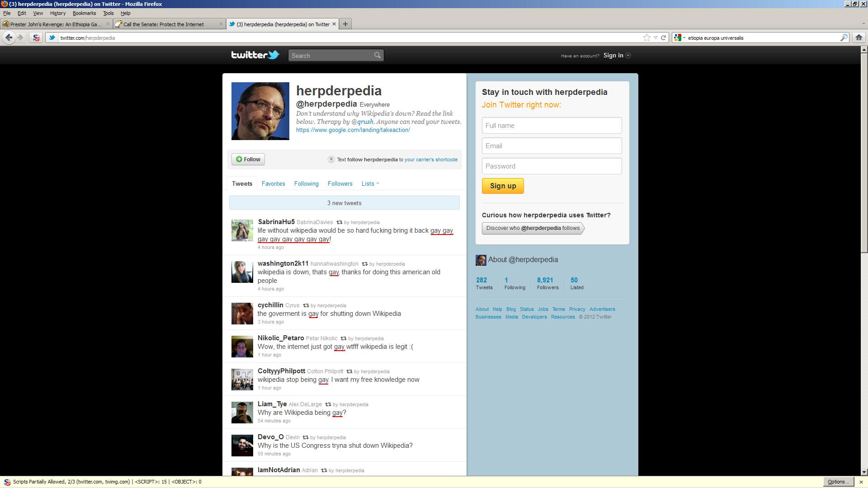Switch to Call the Senate browser tab
868x488 pixels.
pos(164,24)
